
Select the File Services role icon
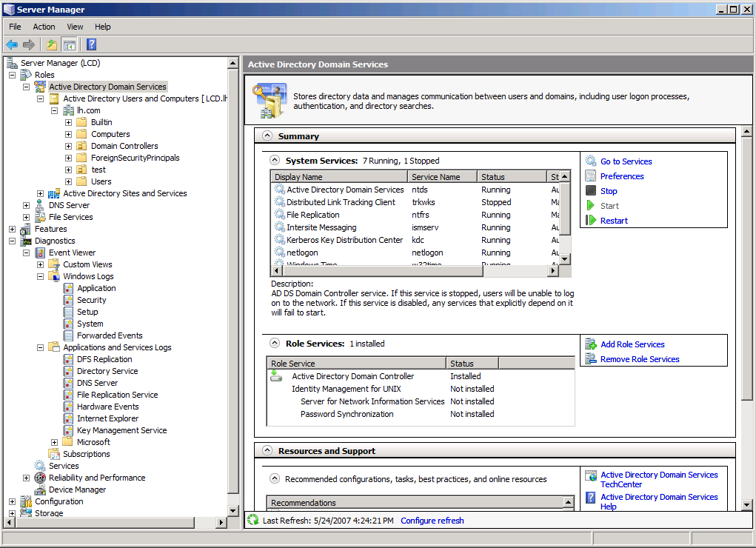[40, 217]
